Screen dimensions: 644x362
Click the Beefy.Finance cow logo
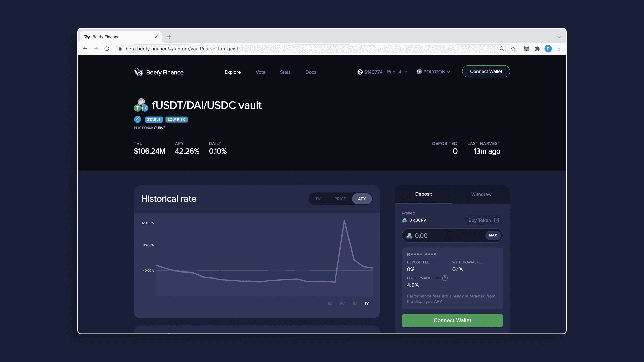[139, 72]
